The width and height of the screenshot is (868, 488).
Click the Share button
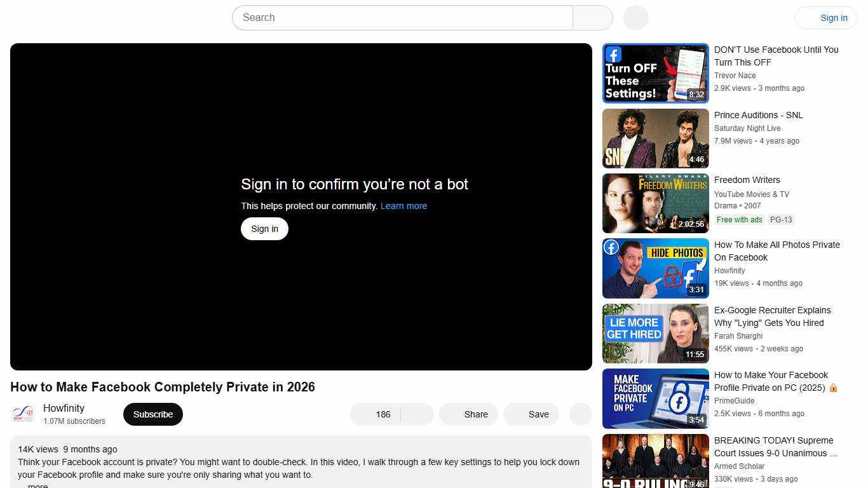coord(468,414)
